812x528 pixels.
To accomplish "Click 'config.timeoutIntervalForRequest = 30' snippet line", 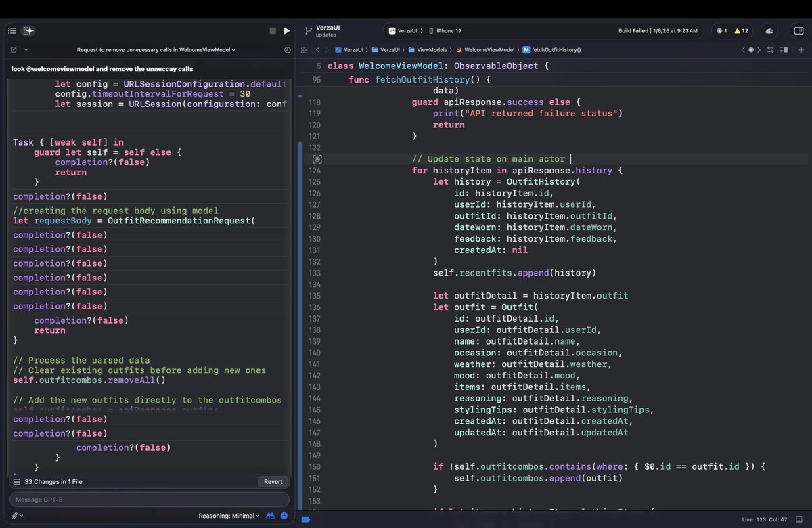I will (x=153, y=94).
